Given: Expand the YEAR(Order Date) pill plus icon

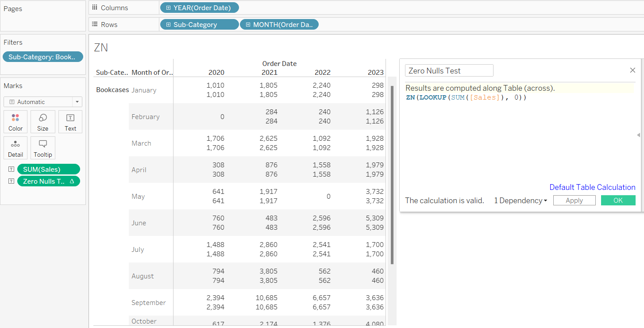Looking at the screenshot, I should pyautogui.click(x=169, y=8).
